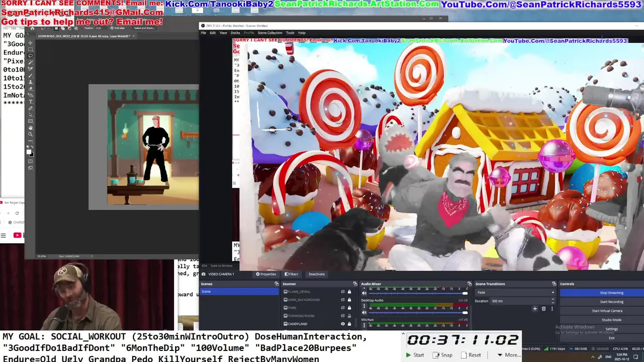Select the Eraser tool in Photoshop

[x=30, y=88]
